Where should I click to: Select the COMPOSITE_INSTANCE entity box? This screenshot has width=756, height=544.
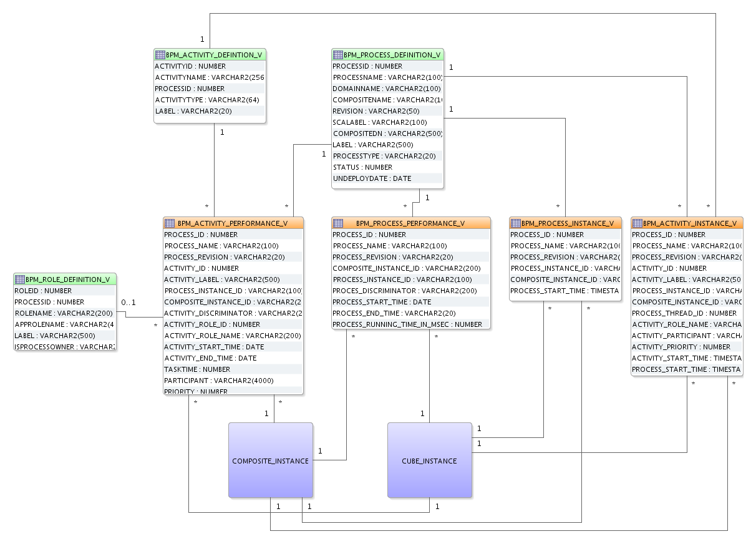(x=270, y=460)
